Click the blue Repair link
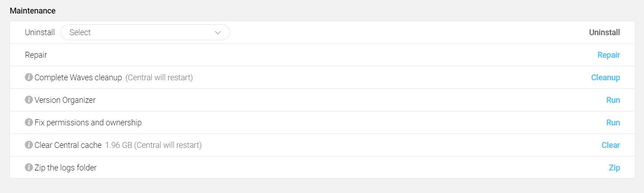 [x=608, y=55]
